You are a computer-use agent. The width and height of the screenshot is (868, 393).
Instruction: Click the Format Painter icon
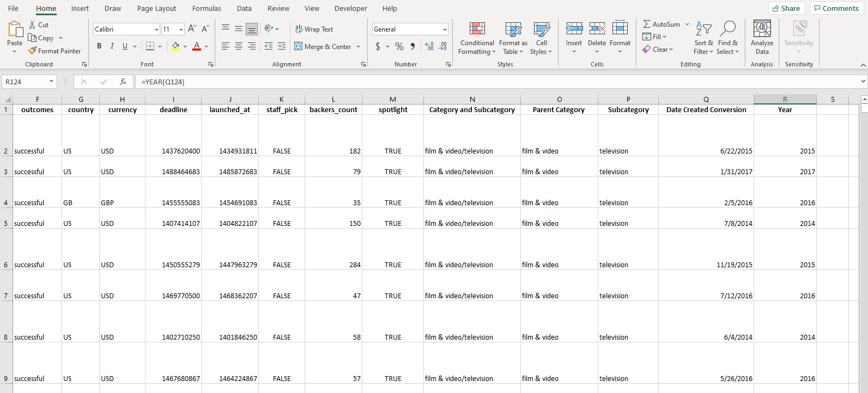click(33, 51)
